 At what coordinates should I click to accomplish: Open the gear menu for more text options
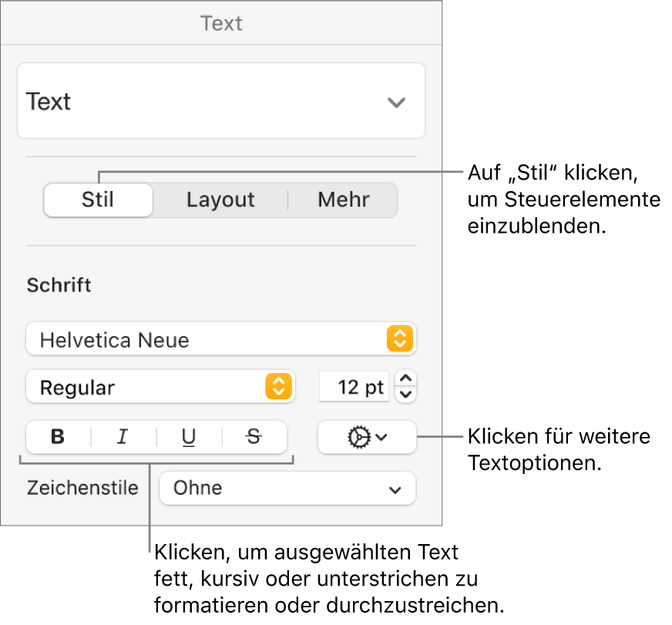point(367,437)
